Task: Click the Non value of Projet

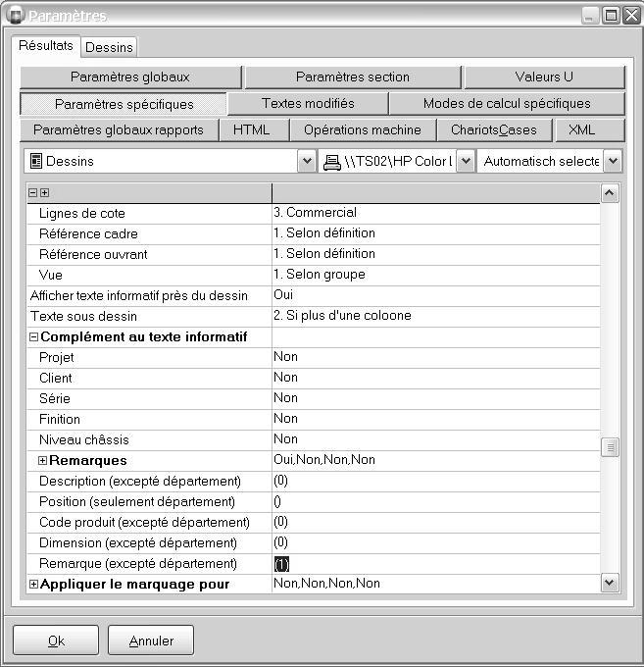Action: point(285,357)
